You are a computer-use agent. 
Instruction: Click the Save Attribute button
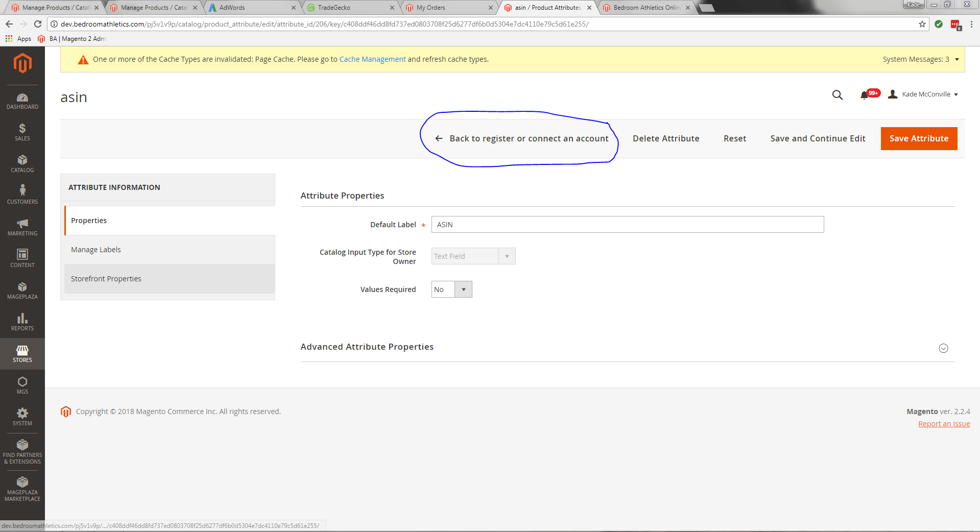click(x=919, y=138)
